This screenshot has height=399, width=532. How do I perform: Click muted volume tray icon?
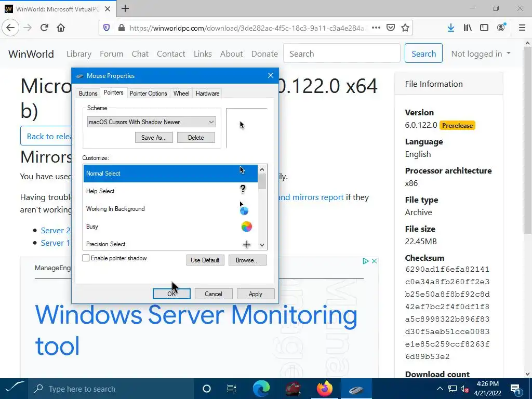pos(465,389)
